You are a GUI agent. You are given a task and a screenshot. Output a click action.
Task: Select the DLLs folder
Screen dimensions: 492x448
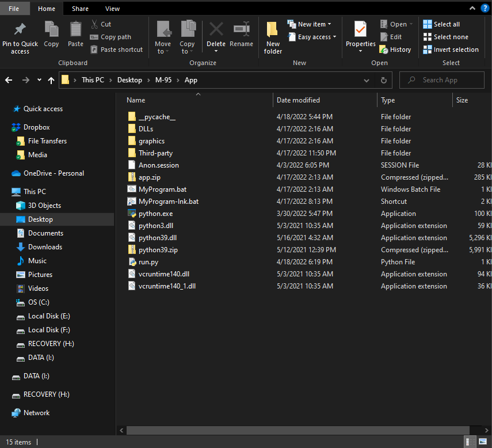click(146, 129)
